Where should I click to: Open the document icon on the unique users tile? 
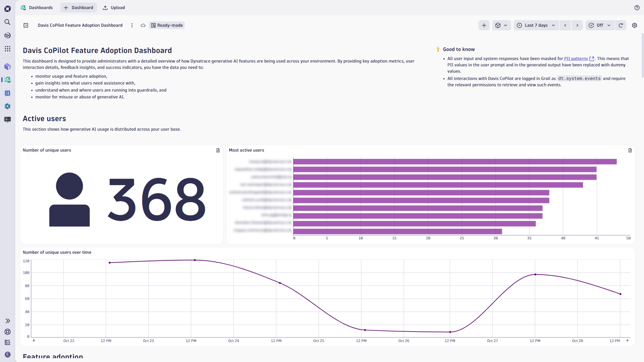[x=218, y=150]
